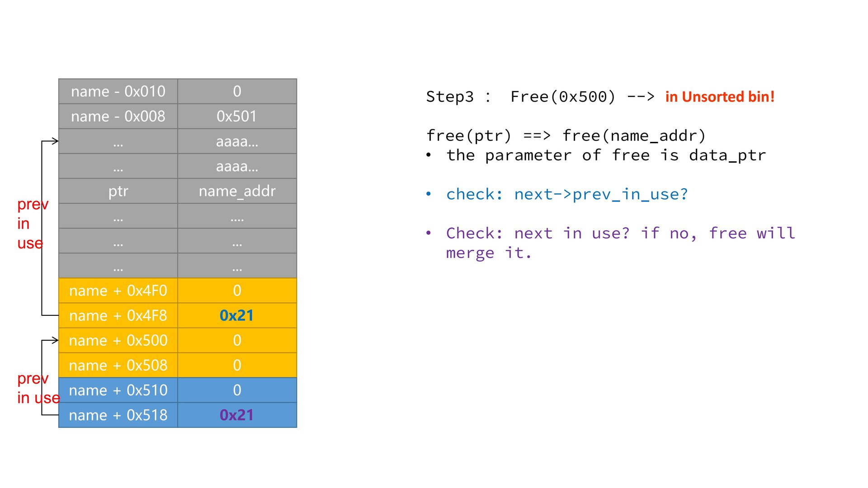The width and height of the screenshot is (868, 488).
Task: Click the 'name + 0x500' yellow row
Action: coord(118,340)
